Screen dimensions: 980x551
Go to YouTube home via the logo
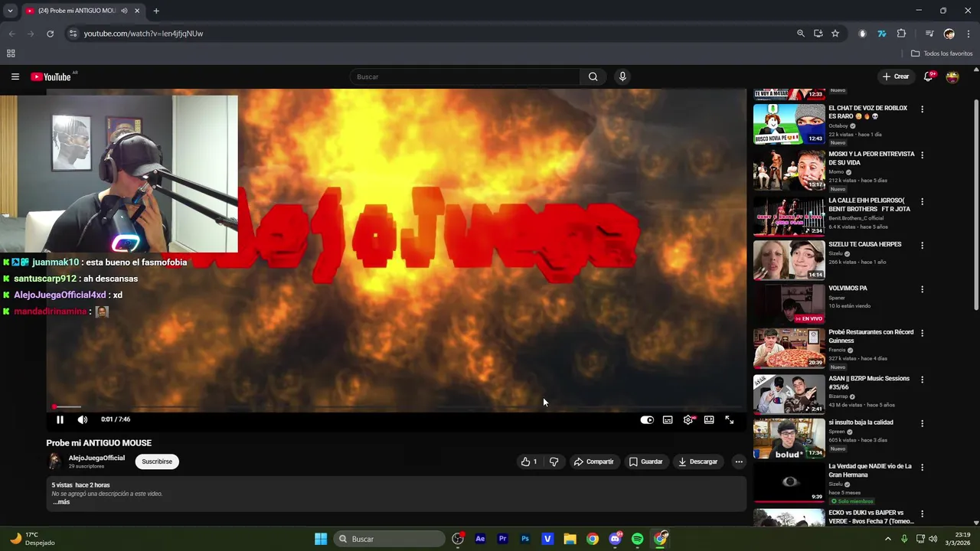51,77
